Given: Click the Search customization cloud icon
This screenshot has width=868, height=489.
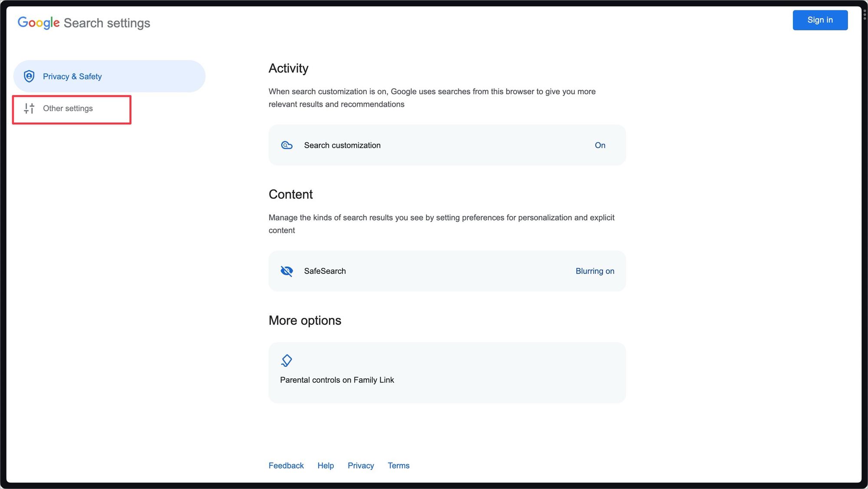Looking at the screenshot, I should point(287,145).
